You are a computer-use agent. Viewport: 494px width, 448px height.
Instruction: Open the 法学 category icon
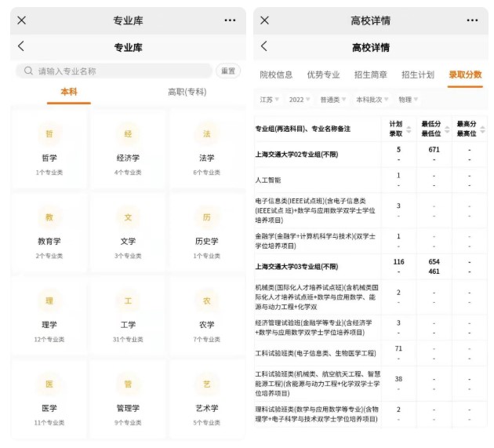(206, 133)
